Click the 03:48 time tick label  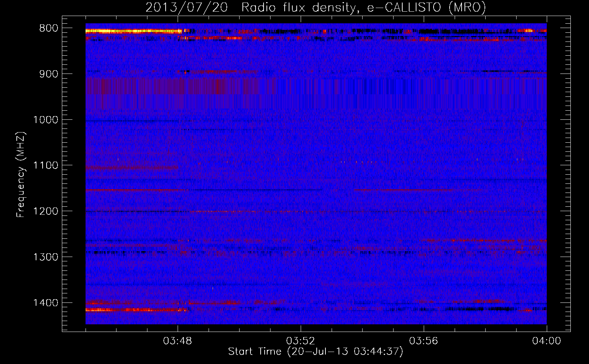point(178,341)
